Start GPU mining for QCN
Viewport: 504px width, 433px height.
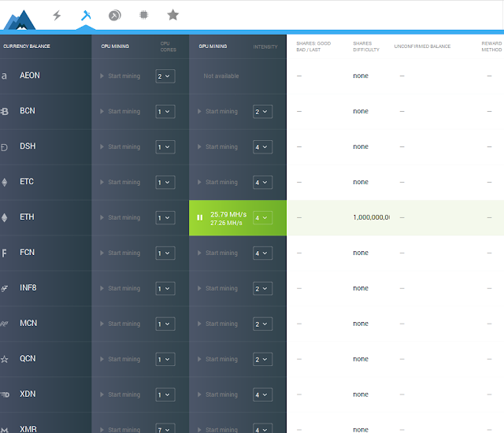click(x=217, y=359)
